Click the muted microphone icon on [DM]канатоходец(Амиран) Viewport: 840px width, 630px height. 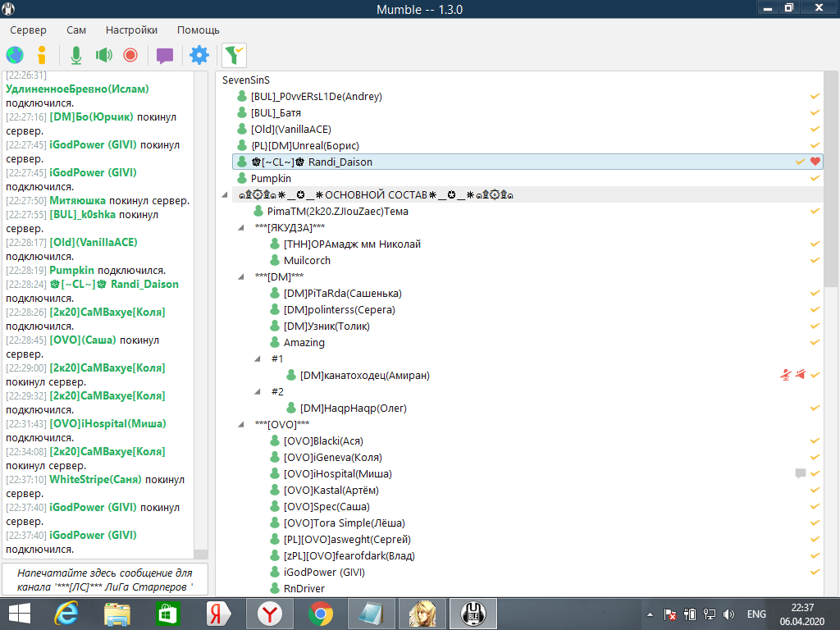(x=785, y=375)
